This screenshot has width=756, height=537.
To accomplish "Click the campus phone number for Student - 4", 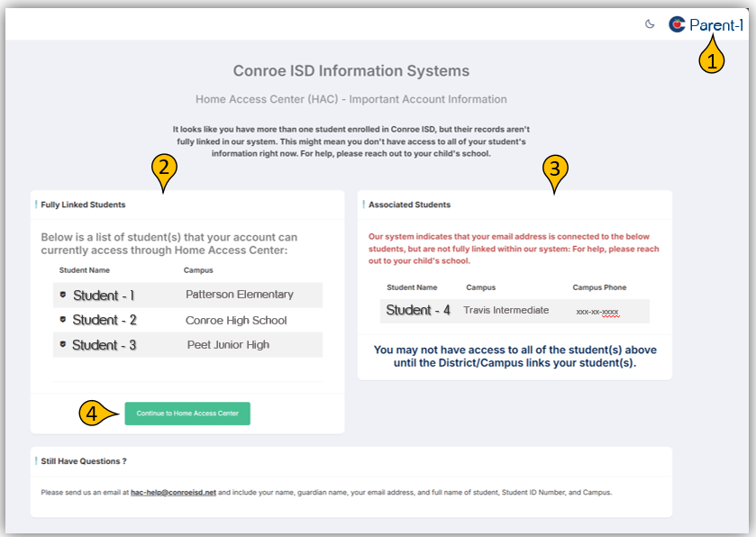I will pos(597,312).
